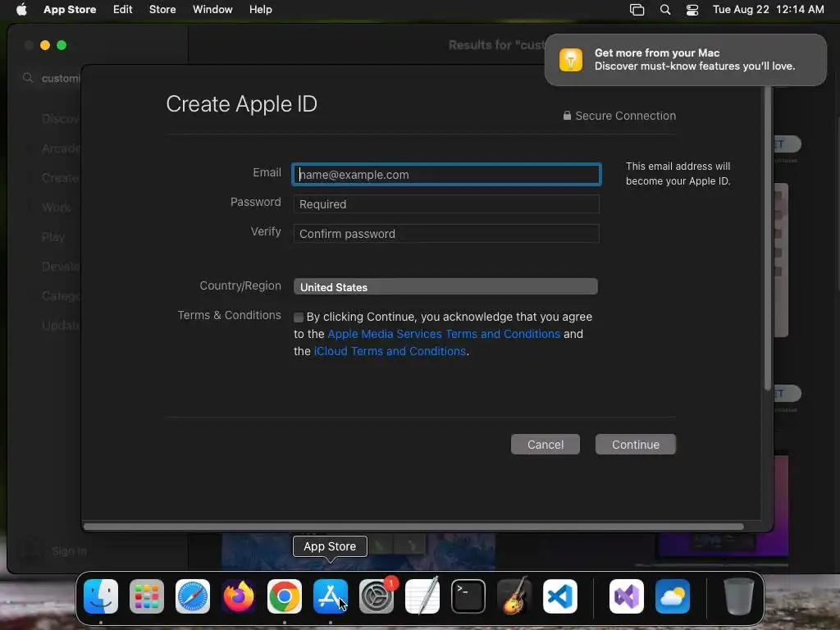The width and height of the screenshot is (840, 630).
Task: Open the Window menu
Action: coord(212,10)
